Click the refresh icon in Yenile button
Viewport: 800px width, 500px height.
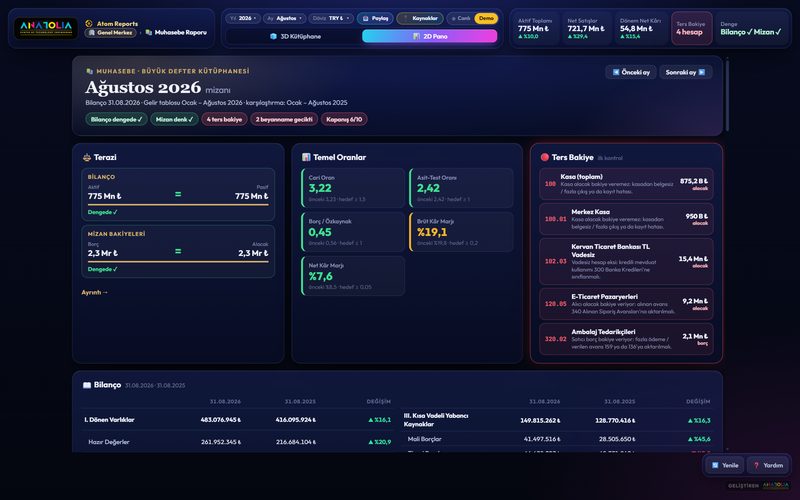(715, 465)
